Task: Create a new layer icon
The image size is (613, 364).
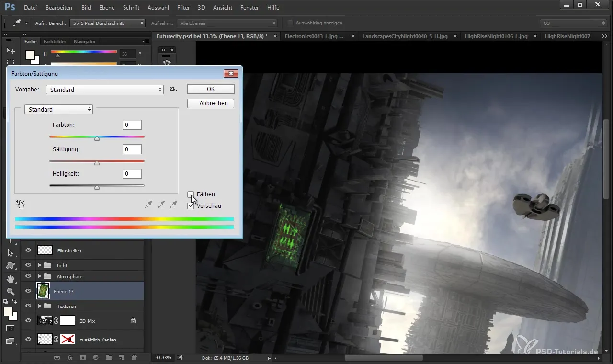Action: [122, 357]
